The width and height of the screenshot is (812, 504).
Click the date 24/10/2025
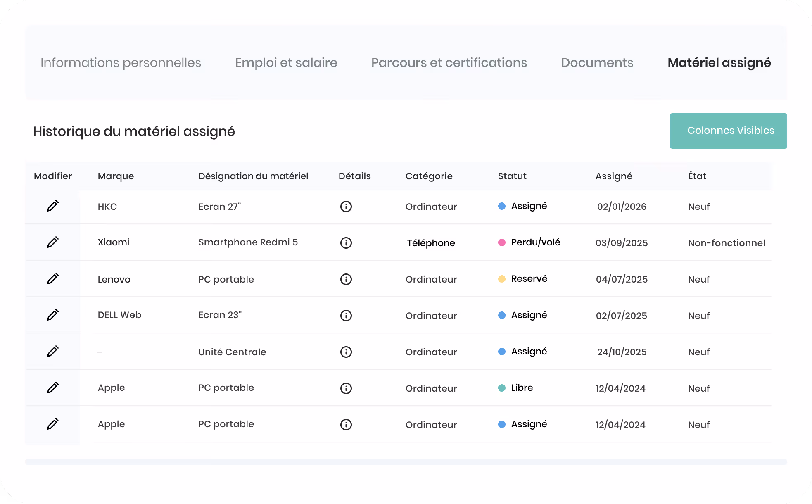[622, 352]
